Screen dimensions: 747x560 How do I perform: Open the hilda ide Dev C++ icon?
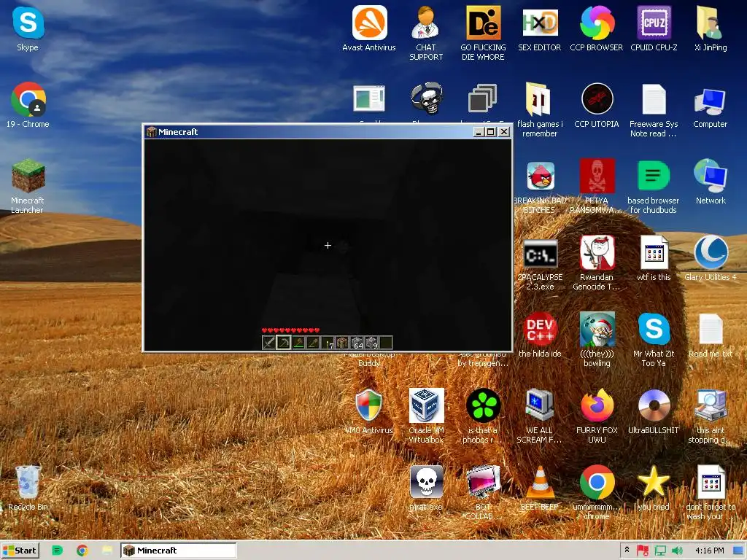(540, 335)
